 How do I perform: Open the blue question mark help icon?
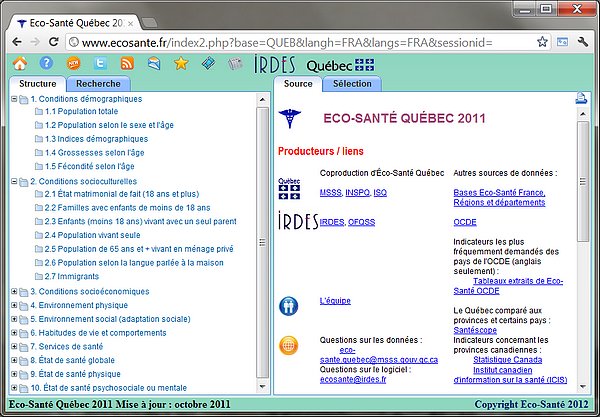(x=46, y=63)
